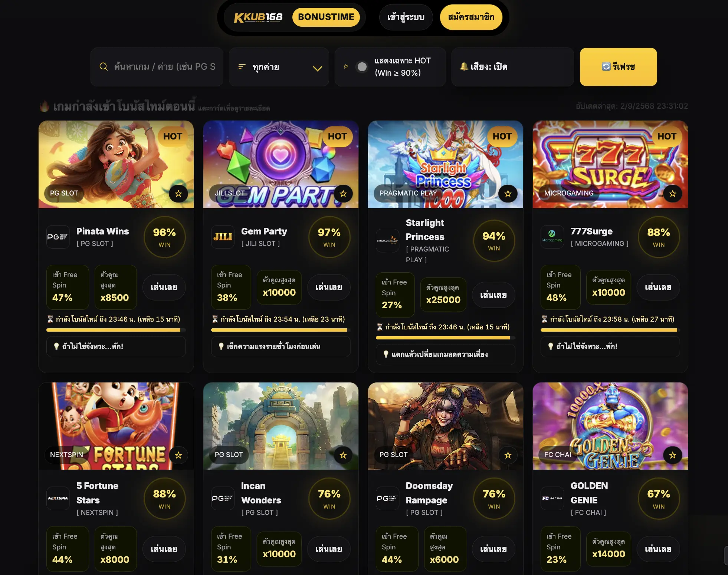The image size is (728, 575).
Task: Select the BONUSTIME tab
Action: [x=326, y=17]
